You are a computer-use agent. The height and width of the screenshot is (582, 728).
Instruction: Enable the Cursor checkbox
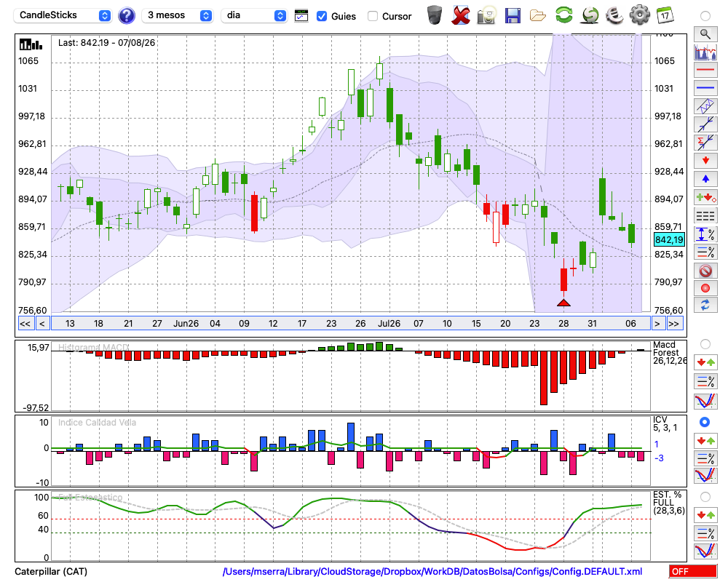[x=372, y=16]
